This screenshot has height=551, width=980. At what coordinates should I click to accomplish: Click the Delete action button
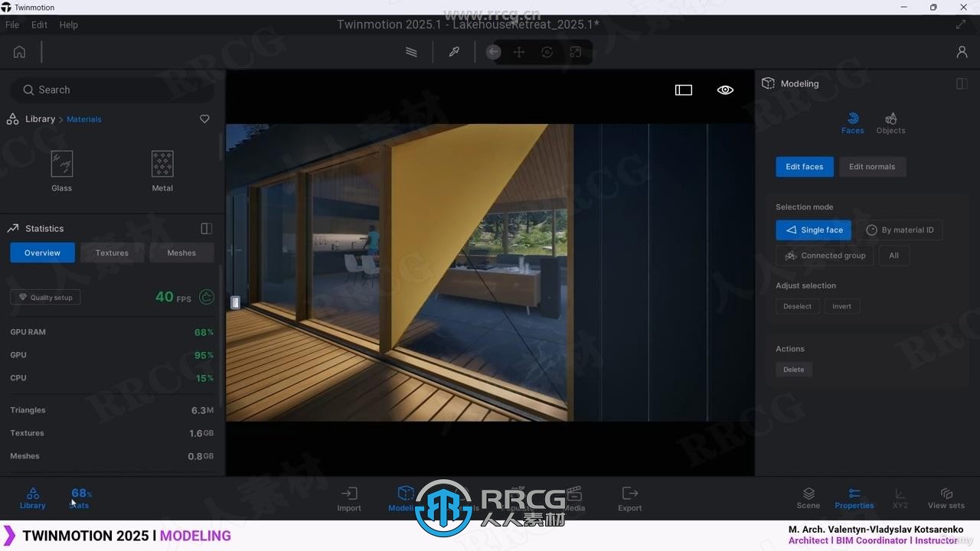pos(794,370)
